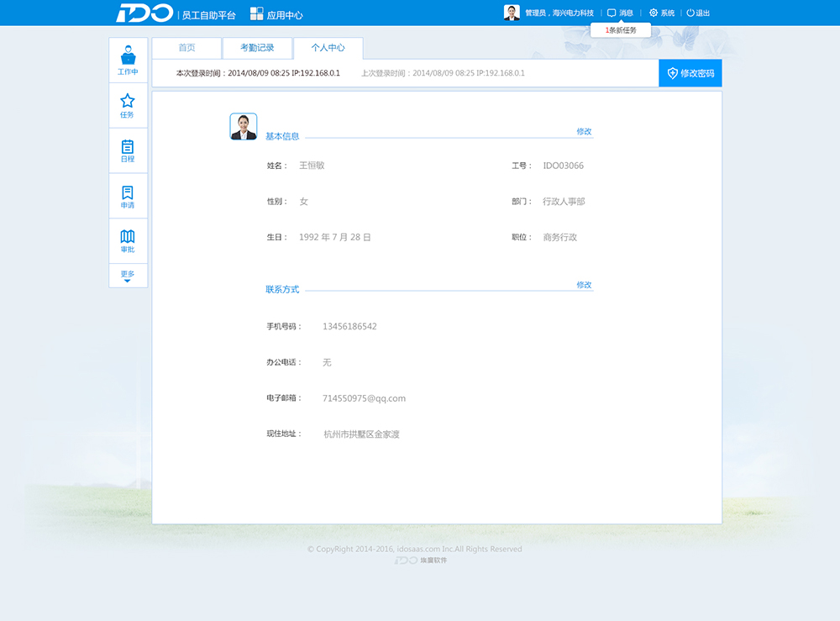Switch to the 首页 tab
This screenshot has width=840, height=621.
[x=186, y=48]
